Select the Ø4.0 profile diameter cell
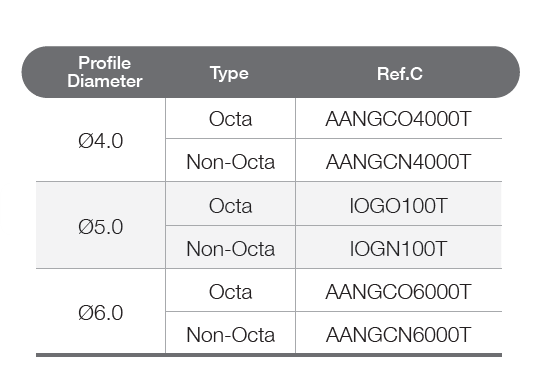This screenshot has width=537, height=388. (100, 141)
